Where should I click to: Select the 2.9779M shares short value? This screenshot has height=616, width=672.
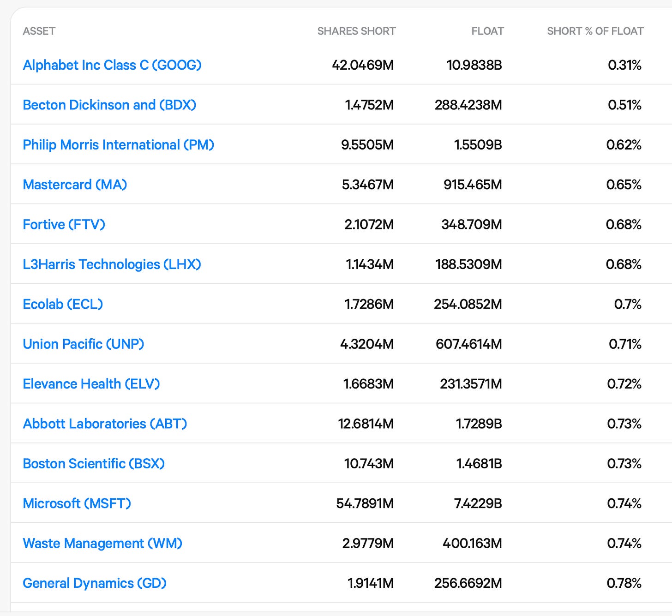(368, 543)
